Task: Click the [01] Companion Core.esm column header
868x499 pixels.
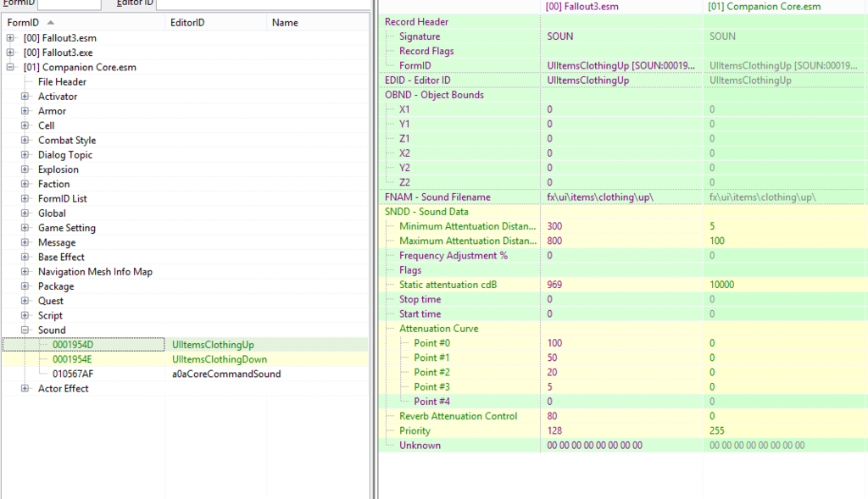Action: click(785, 7)
